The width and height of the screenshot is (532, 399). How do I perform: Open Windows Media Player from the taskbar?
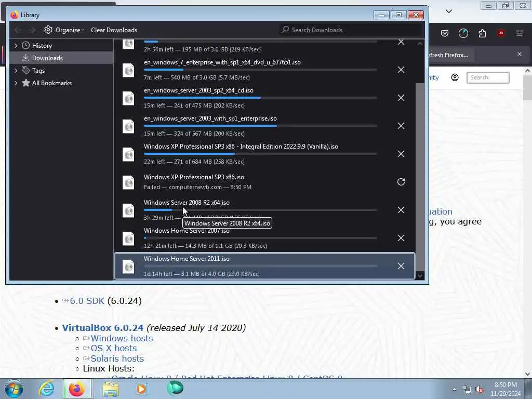point(141,389)
